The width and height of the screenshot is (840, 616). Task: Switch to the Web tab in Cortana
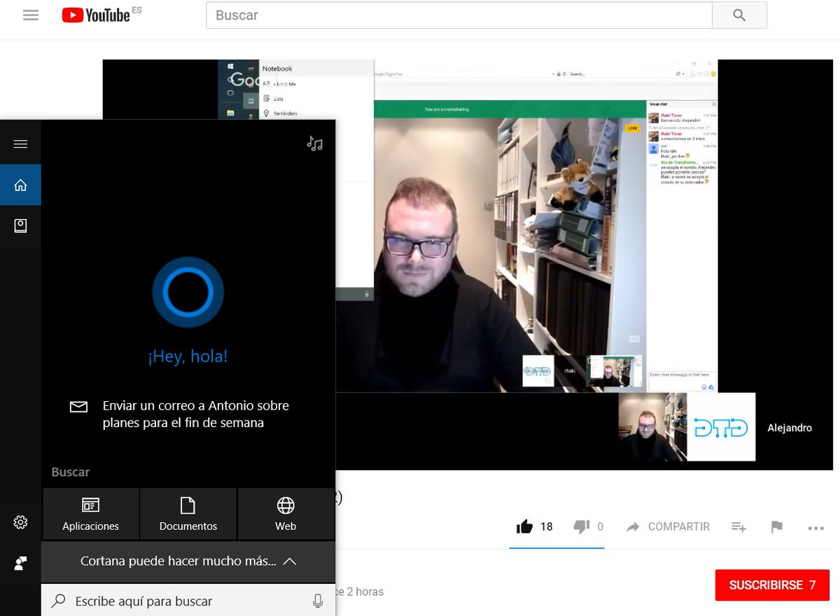286,513
